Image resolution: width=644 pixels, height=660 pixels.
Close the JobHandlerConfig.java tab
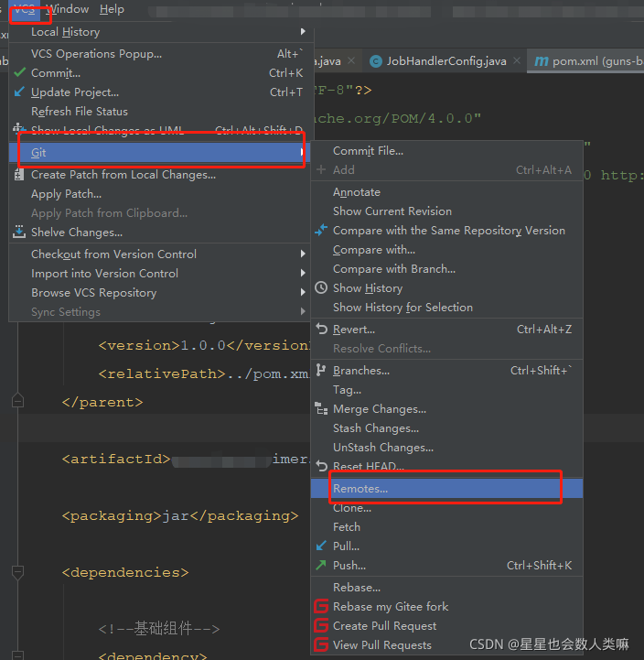[x=517, y=61]
